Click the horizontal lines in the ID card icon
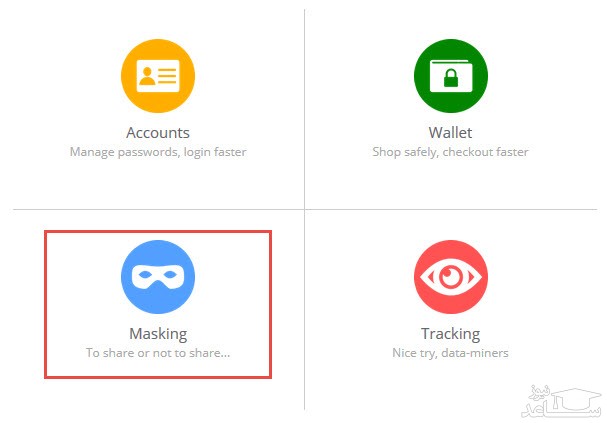 click(167, 76)
